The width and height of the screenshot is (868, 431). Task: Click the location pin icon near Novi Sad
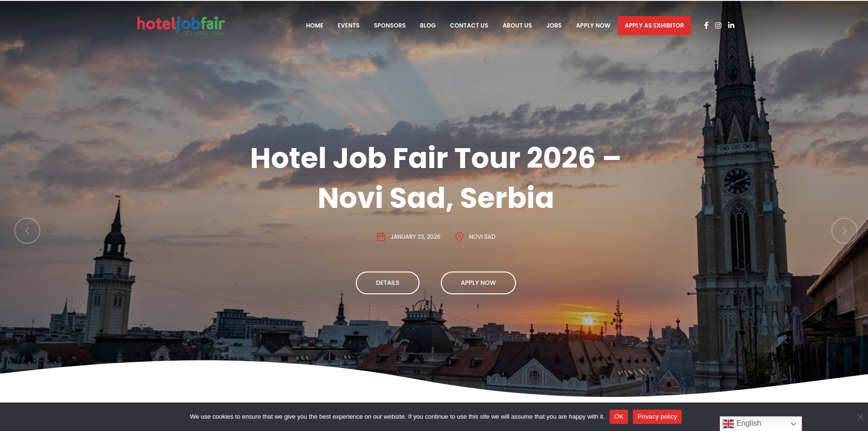click(x=459, y=237)
